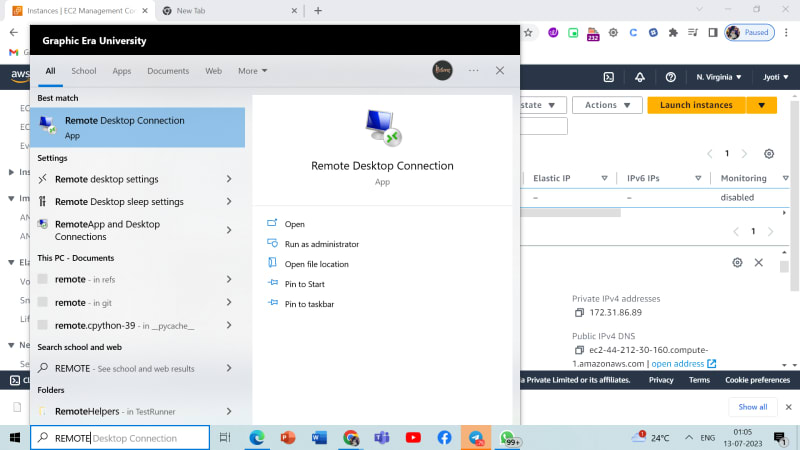Open instances table preferences gear

tap(769, 154)
